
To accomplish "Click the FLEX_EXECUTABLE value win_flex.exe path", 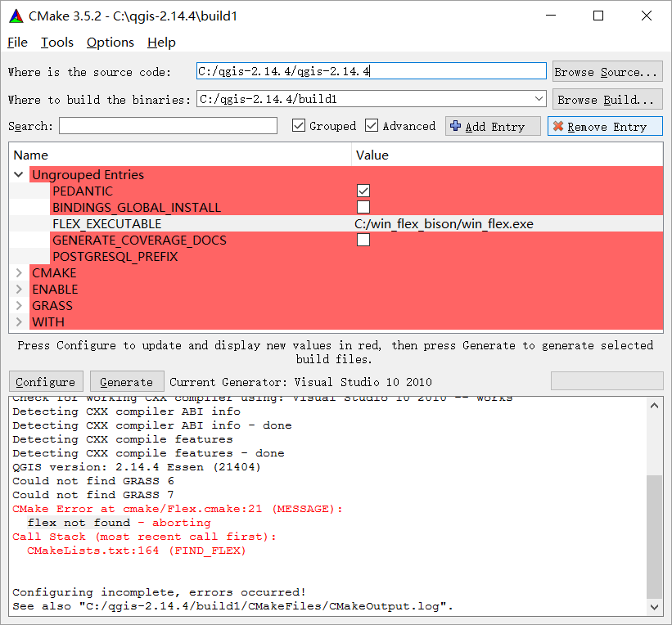I will 444,223.
